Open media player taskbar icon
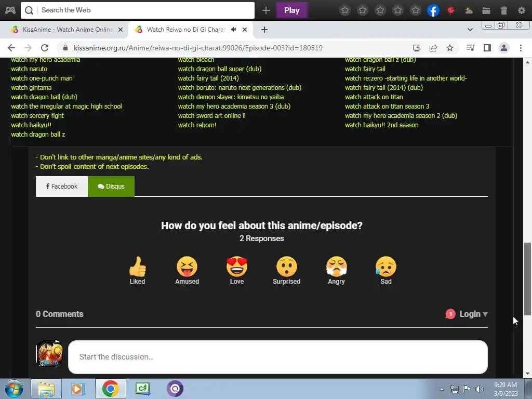Viewport: 532px width, 399px height. (78, 389)
